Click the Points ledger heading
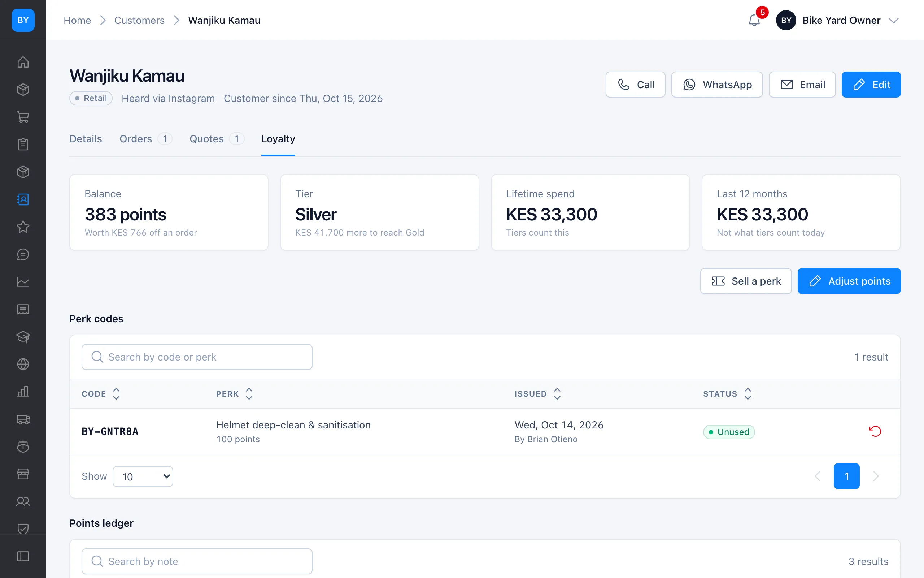Screen dimensions: 924x578 pyautogui.click(x=101, y=523)
